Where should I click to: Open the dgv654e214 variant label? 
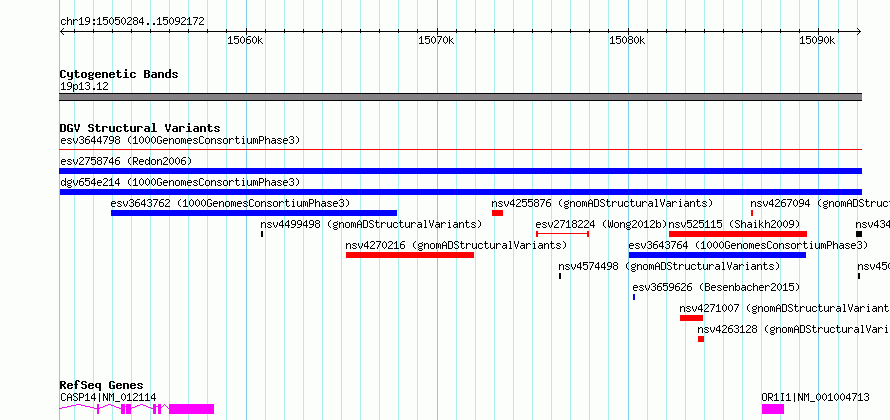[x=180, y=182]
